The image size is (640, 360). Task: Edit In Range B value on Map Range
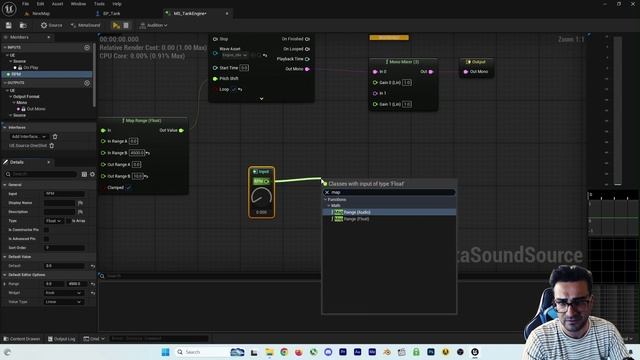click(x=137, y=153)
